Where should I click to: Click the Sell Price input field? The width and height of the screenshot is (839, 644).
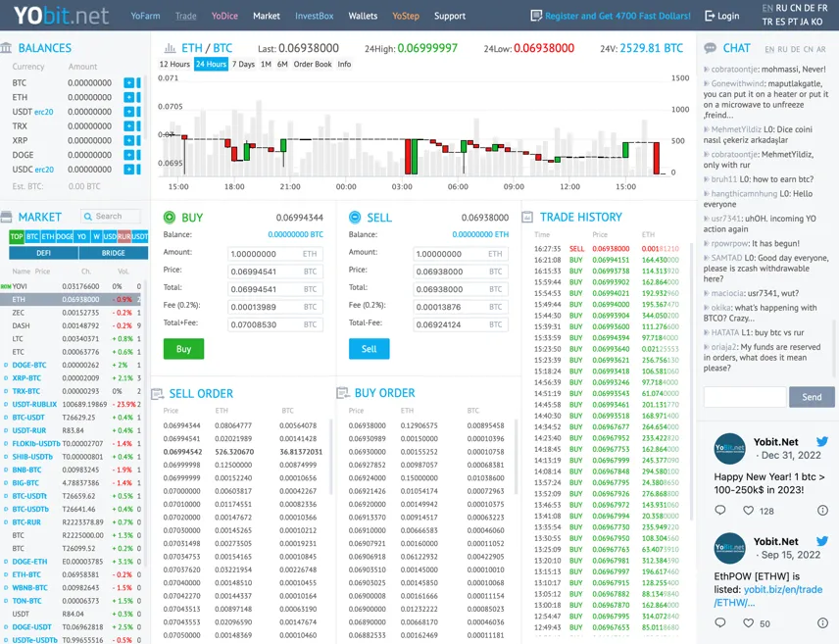pos(460,272)
